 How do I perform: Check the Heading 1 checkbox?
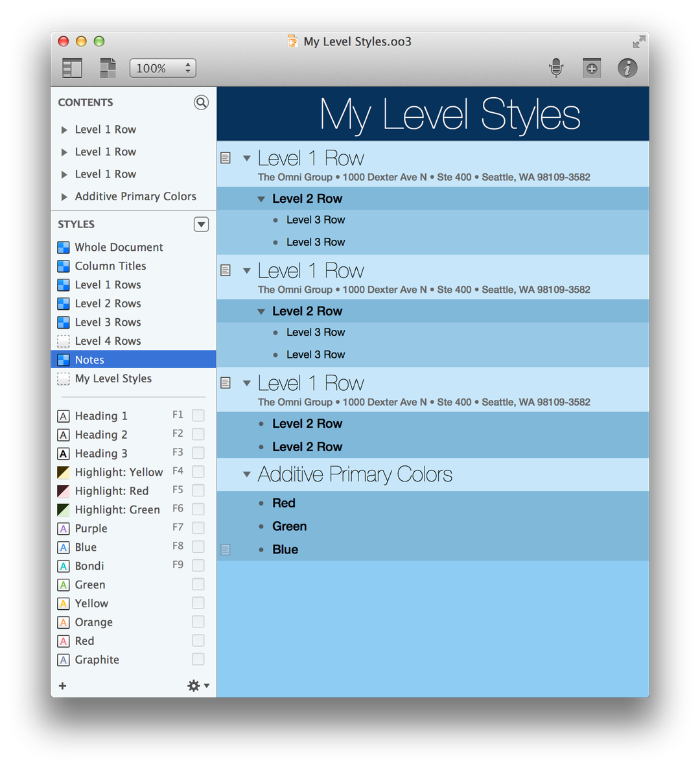coord(198,415)
